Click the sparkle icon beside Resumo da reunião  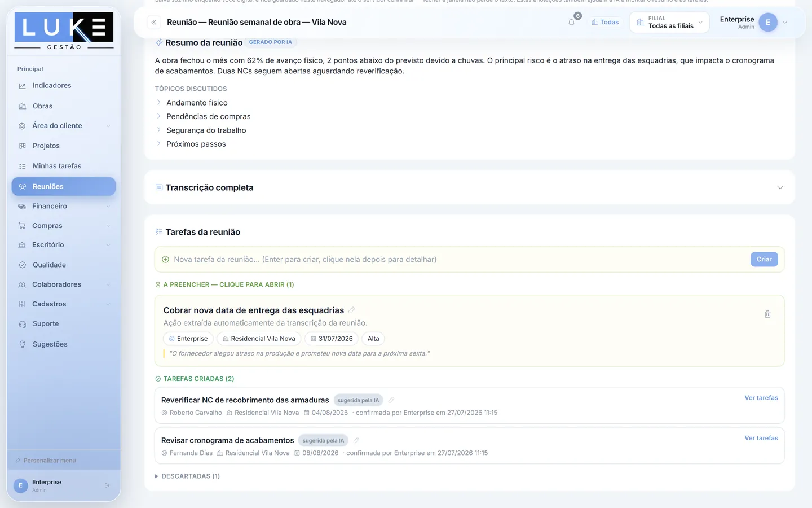point(159,42)
